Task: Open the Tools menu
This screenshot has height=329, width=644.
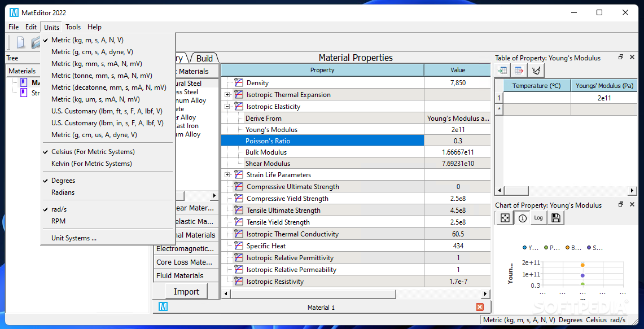Action: coord(73,27)
